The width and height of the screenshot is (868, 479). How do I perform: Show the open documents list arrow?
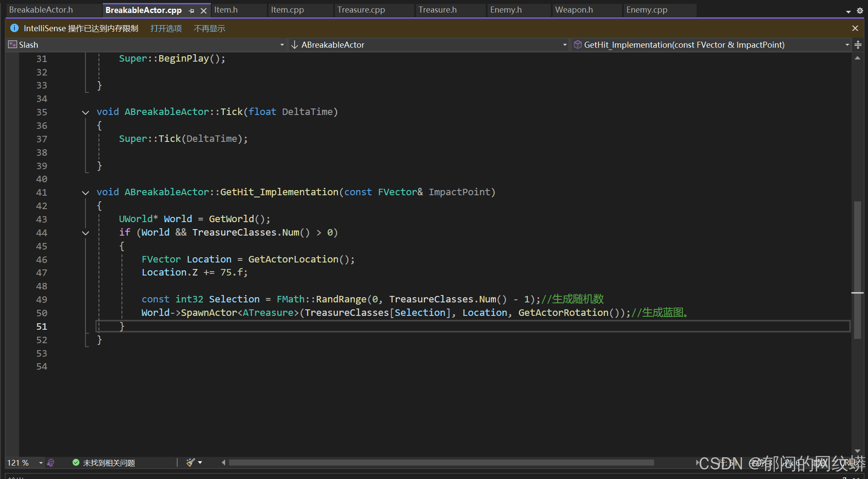[848, 12]
